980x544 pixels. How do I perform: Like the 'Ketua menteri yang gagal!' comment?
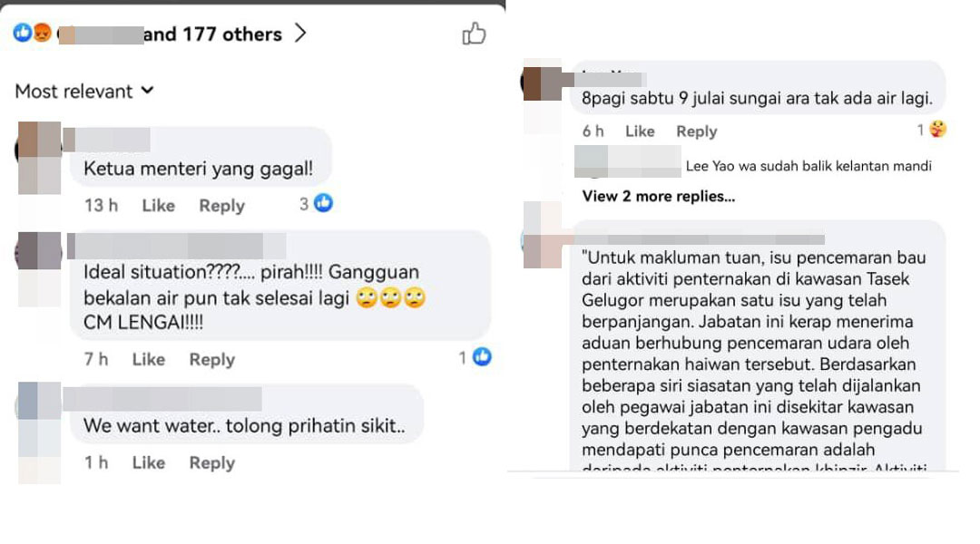tap(158, 206)
